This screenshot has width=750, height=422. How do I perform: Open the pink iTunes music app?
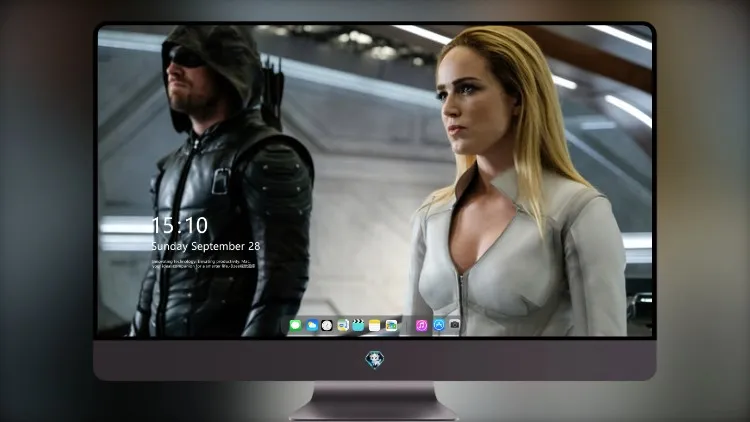click(x=421, y=325)
